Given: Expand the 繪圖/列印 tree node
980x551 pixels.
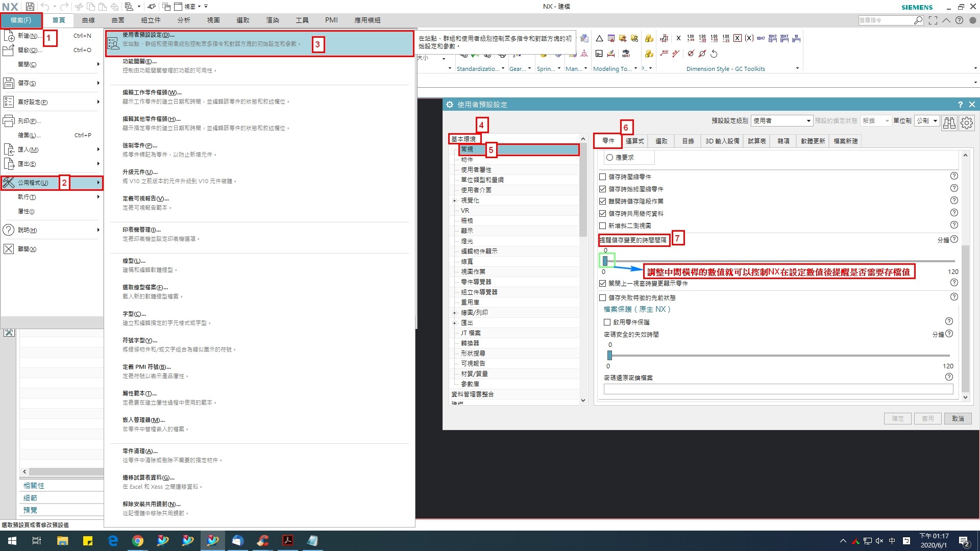Looking at the screenshot, I should pos(455,313).
